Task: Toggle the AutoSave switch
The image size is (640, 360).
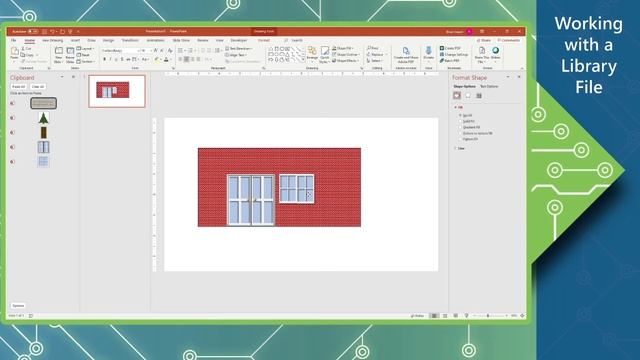Action: (33, 31)
